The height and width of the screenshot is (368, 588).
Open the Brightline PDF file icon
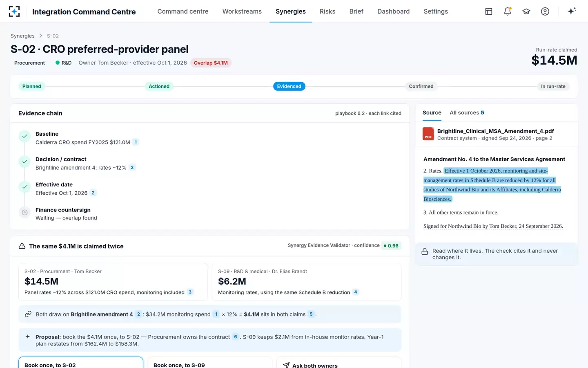(428, 134)
